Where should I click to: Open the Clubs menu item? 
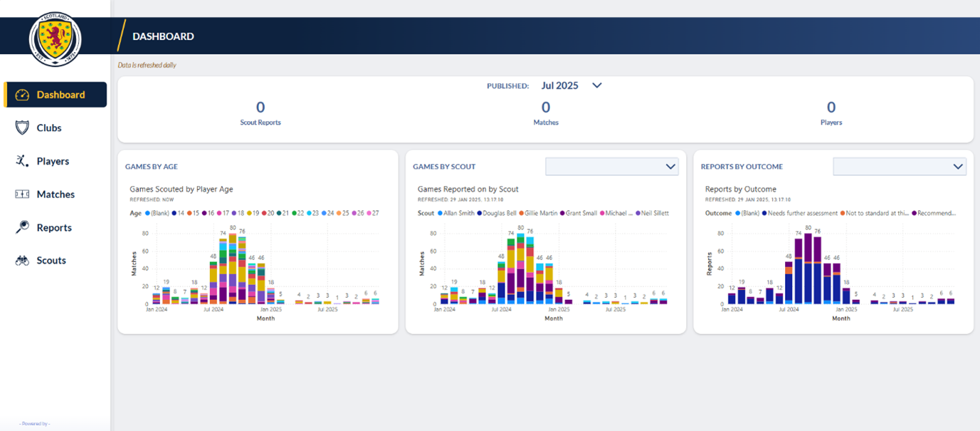49,128
